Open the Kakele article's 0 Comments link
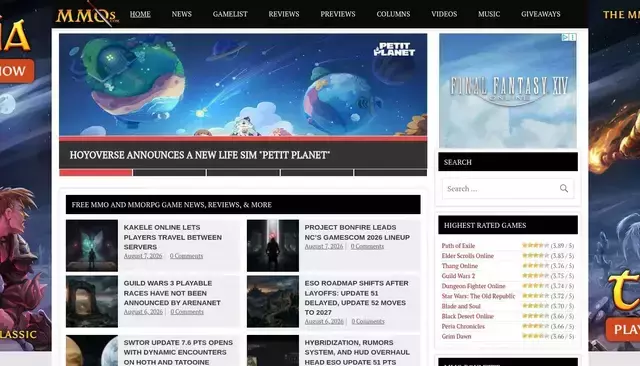The height and width of the screenshot is (366, 640). click(187, 256)
